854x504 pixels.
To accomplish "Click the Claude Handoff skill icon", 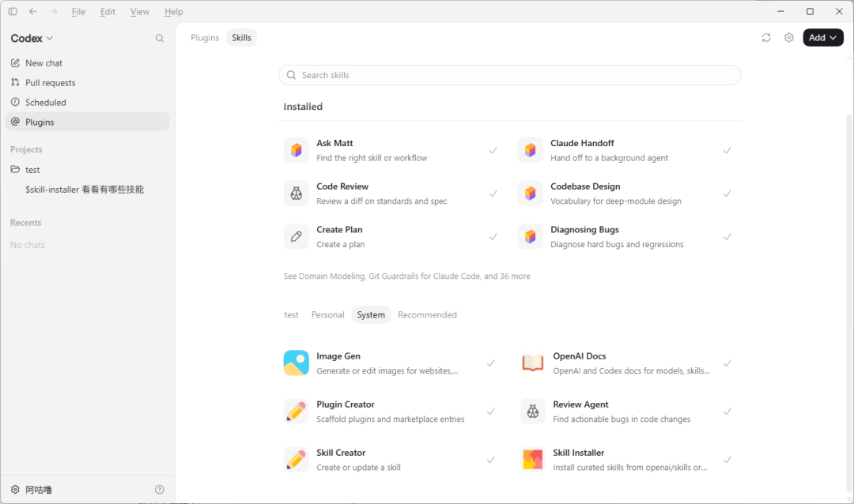I will 531,150.
